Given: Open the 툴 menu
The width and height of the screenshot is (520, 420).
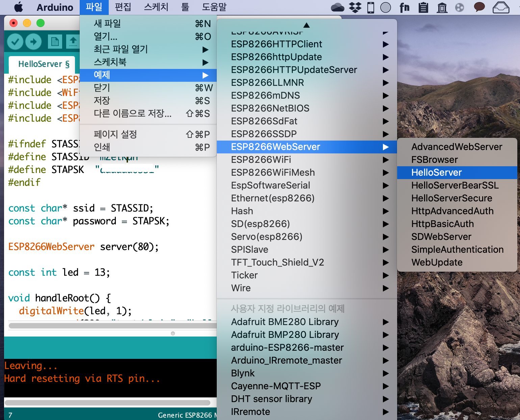Looking at the screenshot, I should pyautogui.click(x=185, y=7).
